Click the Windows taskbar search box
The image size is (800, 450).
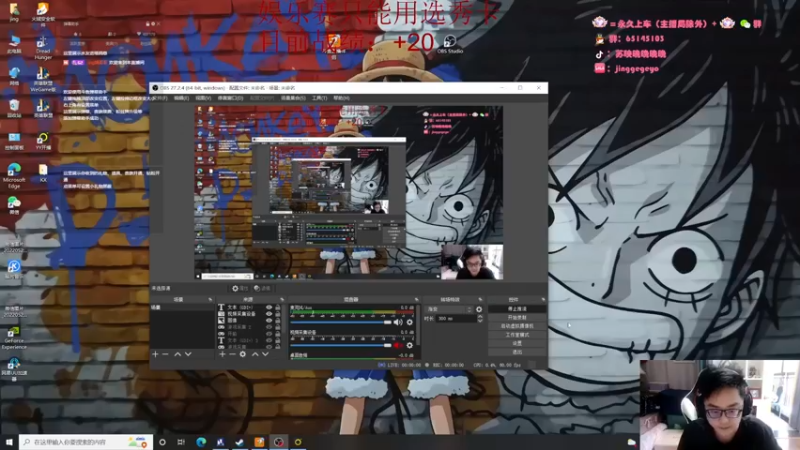coord(86,442)
